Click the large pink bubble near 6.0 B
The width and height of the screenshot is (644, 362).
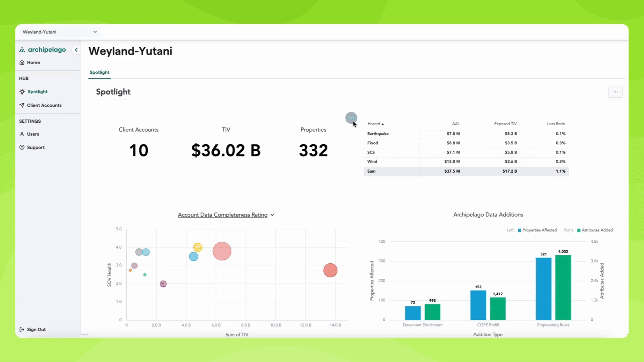pos(222,251)
